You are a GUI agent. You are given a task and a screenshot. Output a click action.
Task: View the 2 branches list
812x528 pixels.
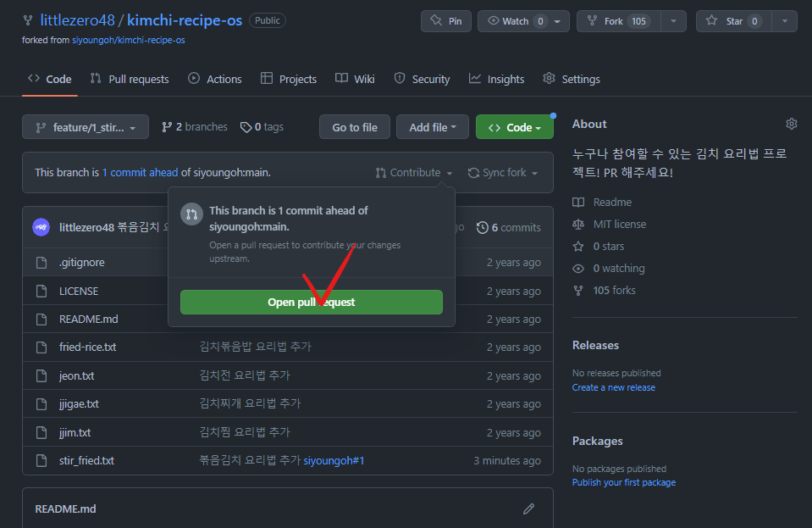pos(195,127)
